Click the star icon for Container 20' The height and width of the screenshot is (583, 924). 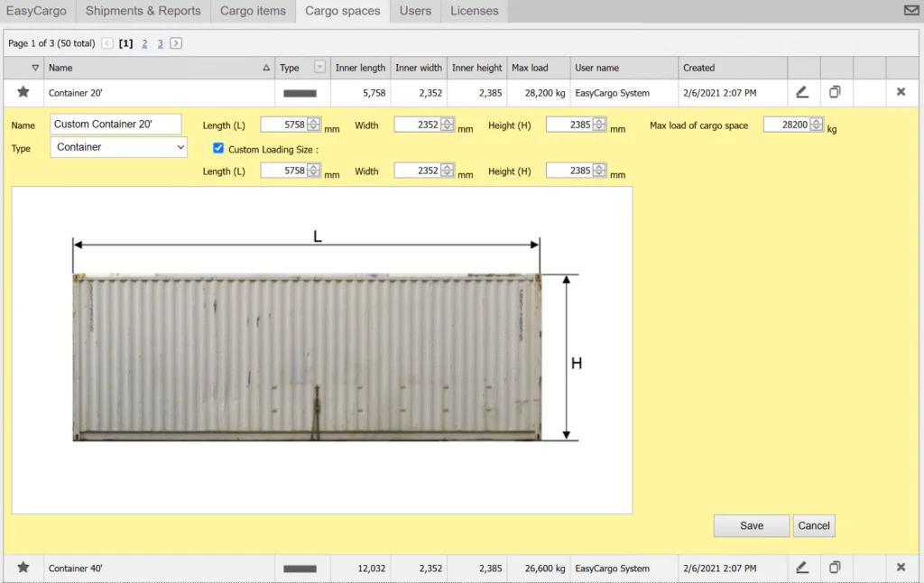click(x=23, y=92)
